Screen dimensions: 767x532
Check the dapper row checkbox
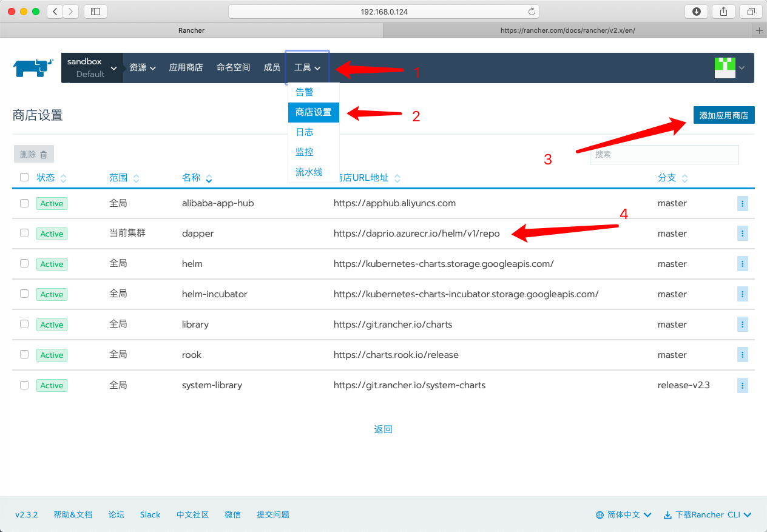point(24,233)
